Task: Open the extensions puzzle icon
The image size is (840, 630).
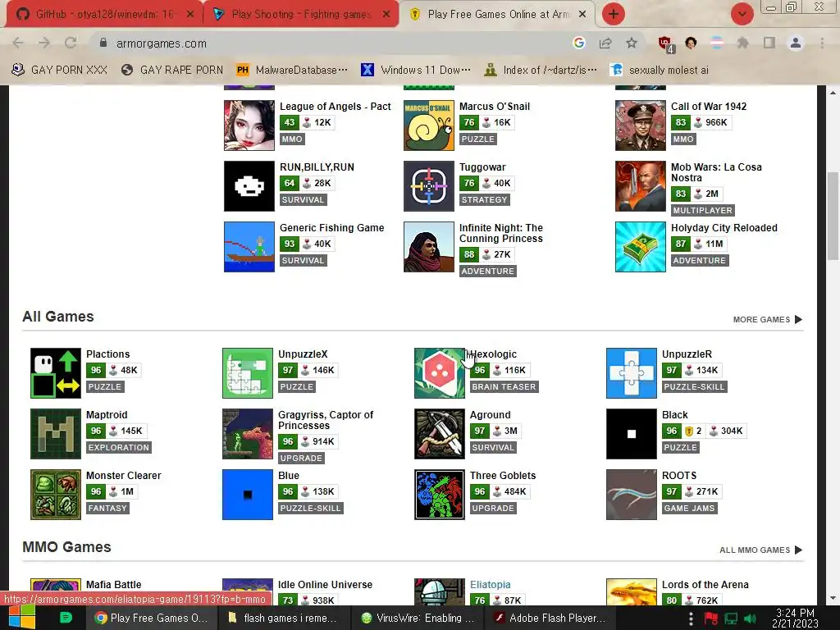Action: [742, 43]
